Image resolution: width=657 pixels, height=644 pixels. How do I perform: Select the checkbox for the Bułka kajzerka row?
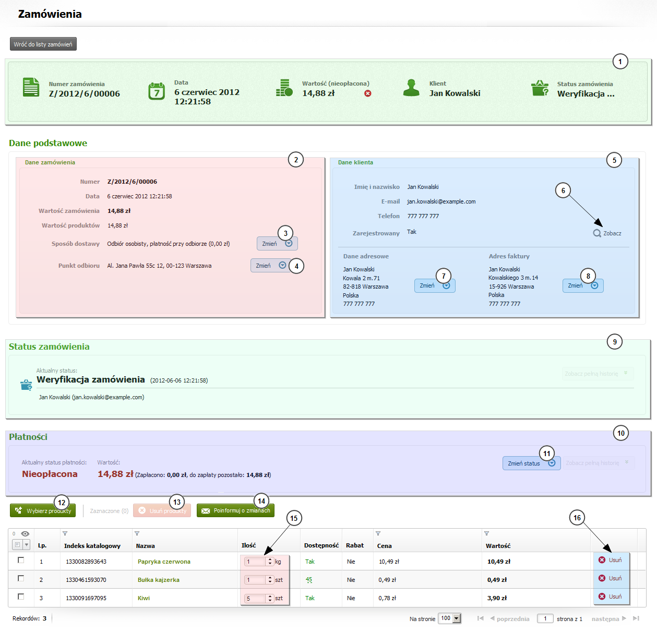point(21,578)
